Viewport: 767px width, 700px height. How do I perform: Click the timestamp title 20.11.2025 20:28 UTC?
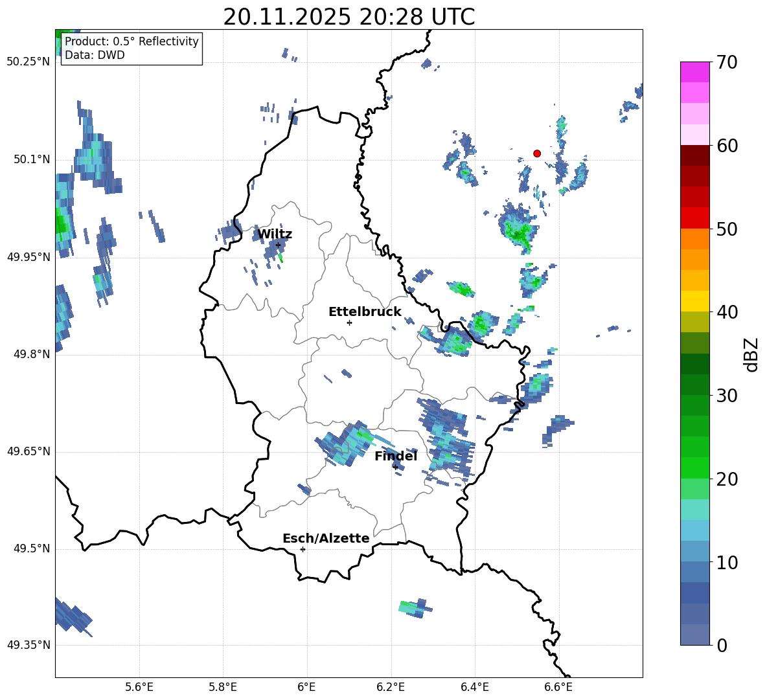(349, 17)
